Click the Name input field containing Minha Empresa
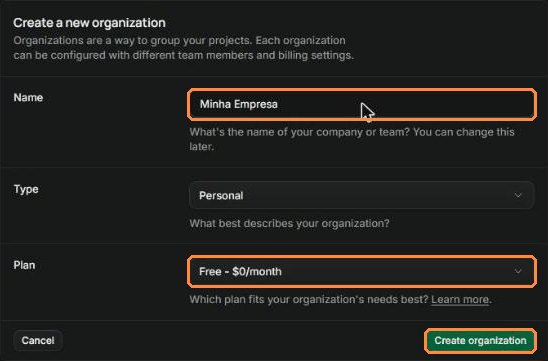 [x=362, y=104]
